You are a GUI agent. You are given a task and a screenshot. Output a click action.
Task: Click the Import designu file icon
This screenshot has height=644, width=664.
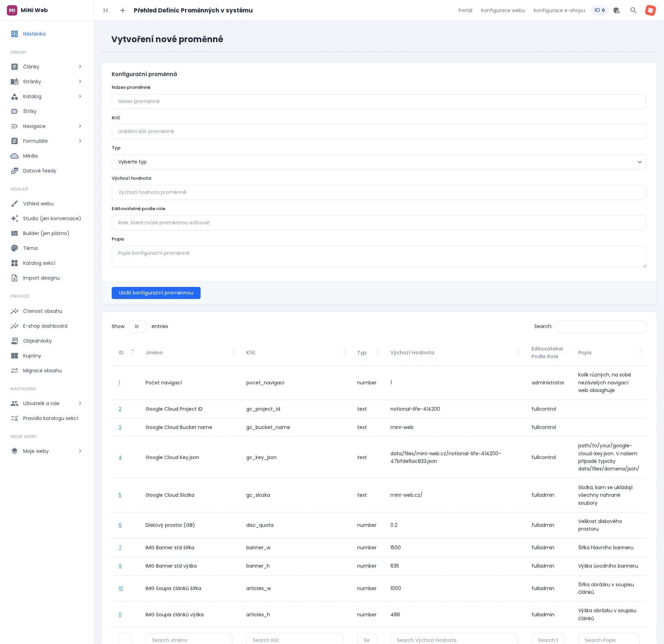coord(15,278)
